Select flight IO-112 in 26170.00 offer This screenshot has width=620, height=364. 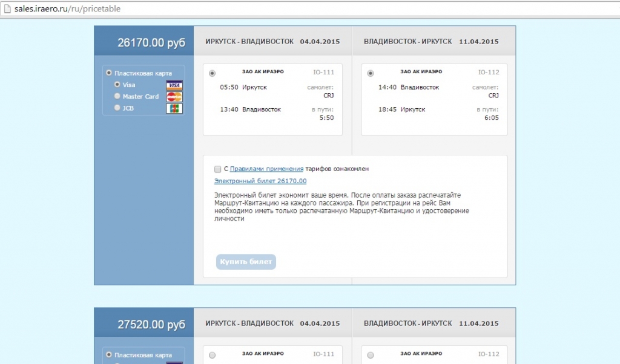click(x=371, y=73)
